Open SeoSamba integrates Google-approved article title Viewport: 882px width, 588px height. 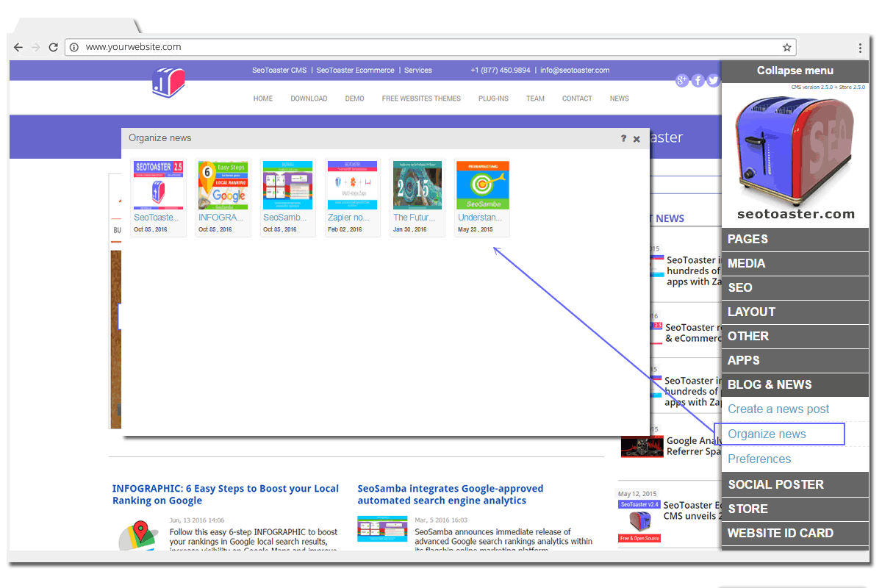pyautogui.click(x=451, y=495)
